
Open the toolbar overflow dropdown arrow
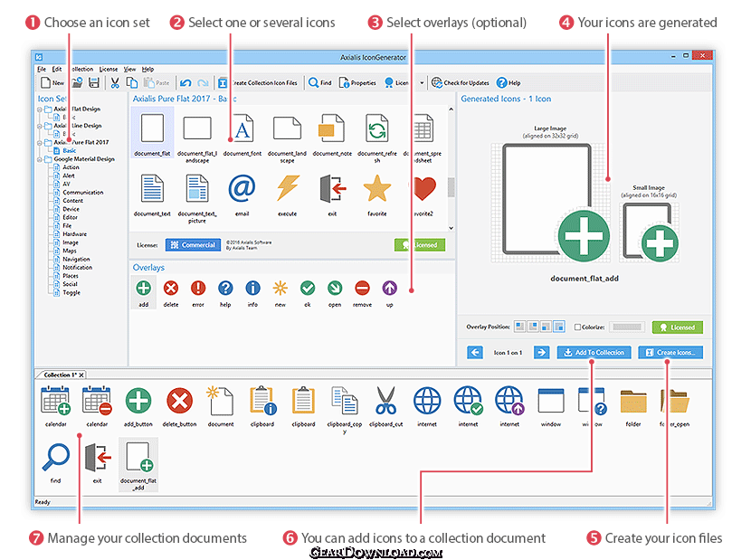(422, 83)
